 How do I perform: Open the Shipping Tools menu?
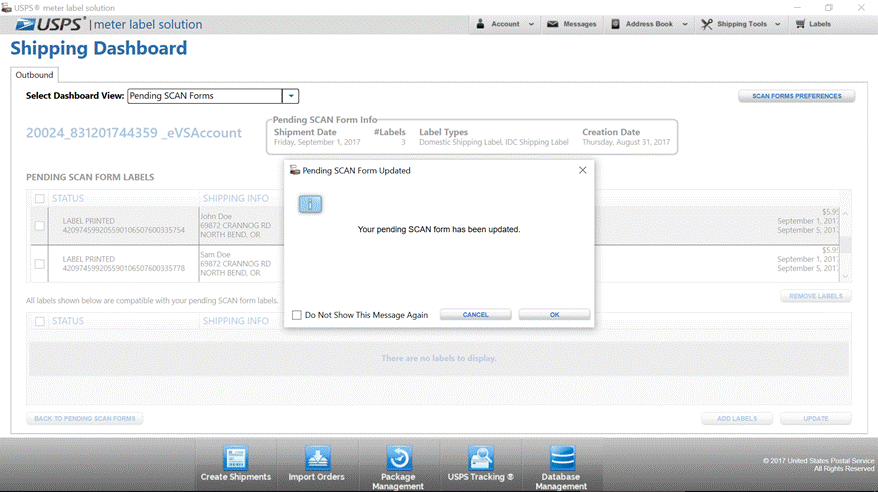click(740, 24)
